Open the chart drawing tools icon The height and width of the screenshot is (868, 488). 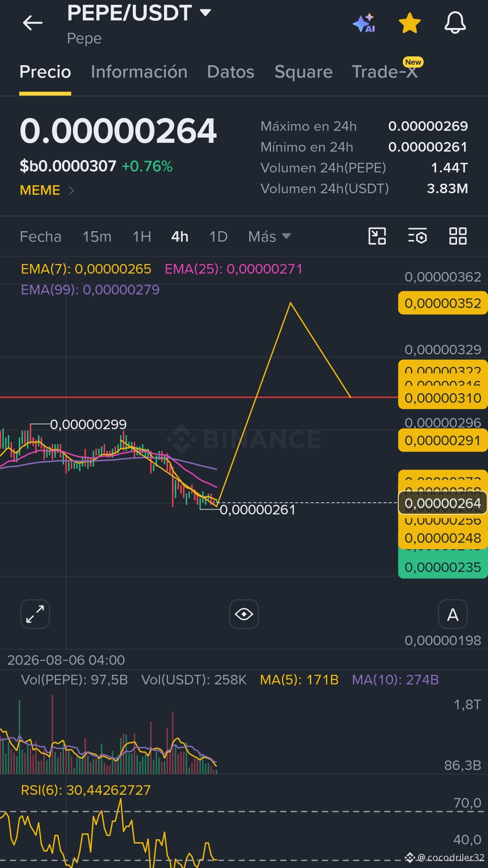click(x=377, y=236)
